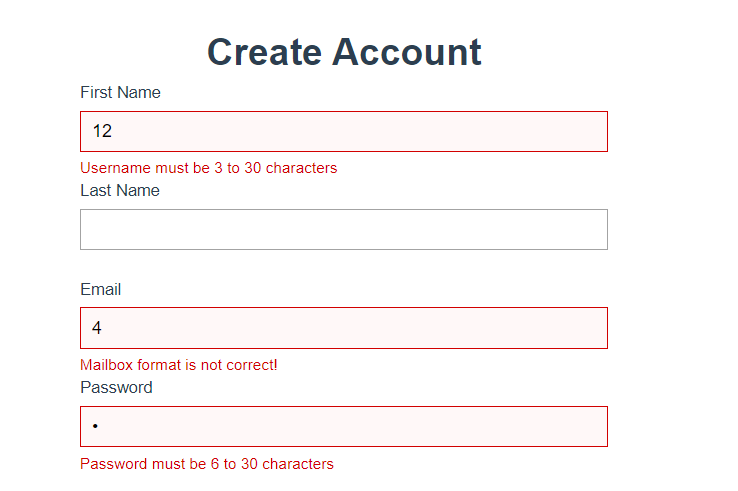738x491 pixels.
Task: Click the word "Account" in the heading
Action: (x=408, y=52)
